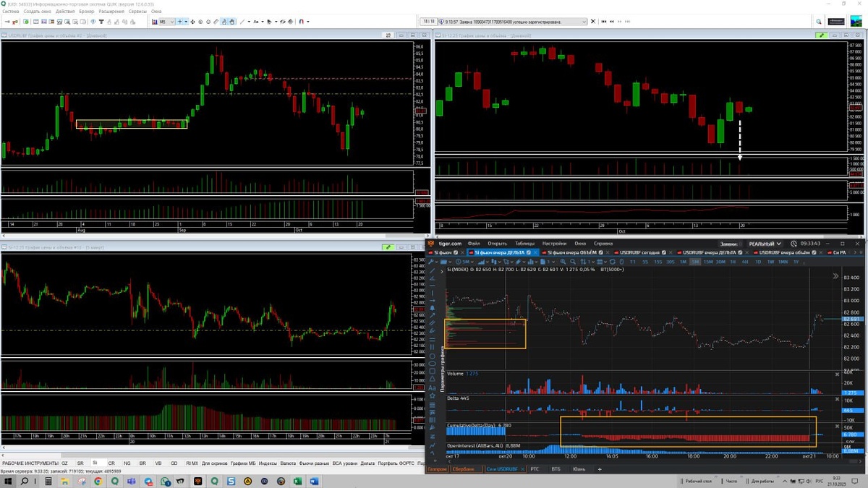This screenshot has height=488, width=868.
Task: Switch to the USDRUBF сегодня tab
Action: pyautogui.click(x=640, y=252)
